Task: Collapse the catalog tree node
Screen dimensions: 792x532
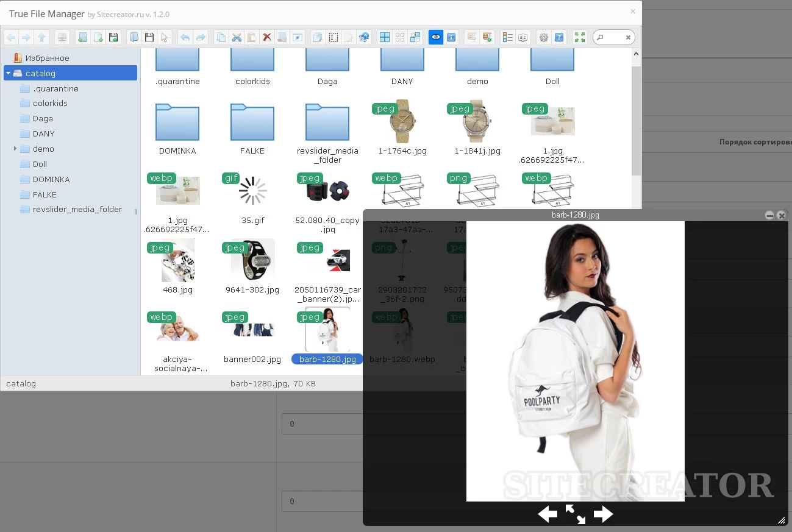Action: point(9,73)
